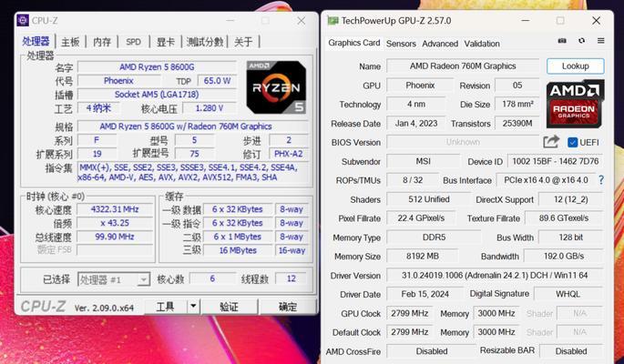Switch to the 主板 tab

coord(70,42)
